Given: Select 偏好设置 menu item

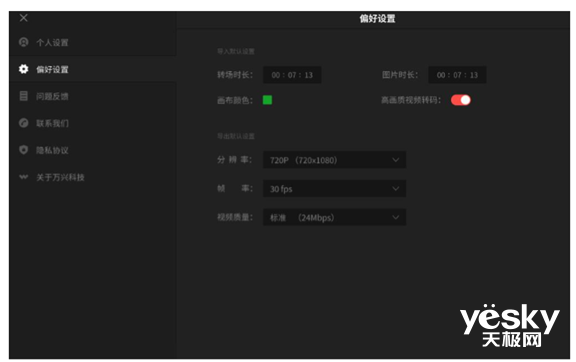Looking at the screenshot, I should tap(93, 69).
